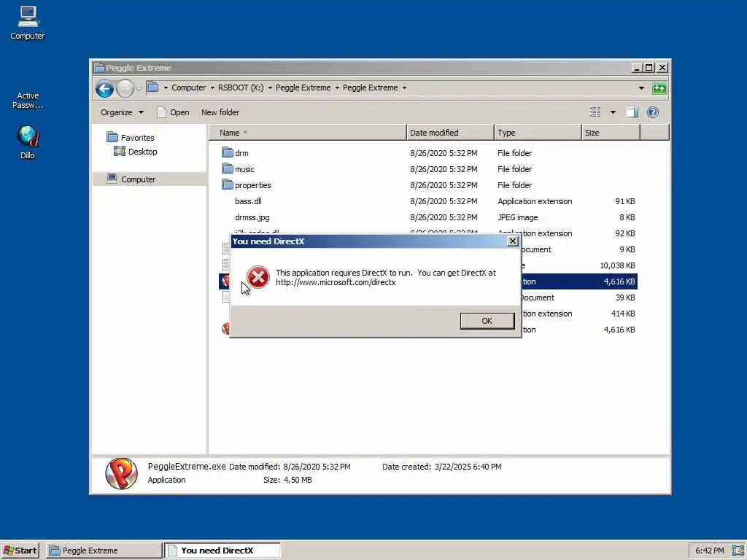Expand the arrow after RSBOOT (X:) breadcrumb
Image resolution: width=747 pixels, height=560 pixels.
click(270, 87)
